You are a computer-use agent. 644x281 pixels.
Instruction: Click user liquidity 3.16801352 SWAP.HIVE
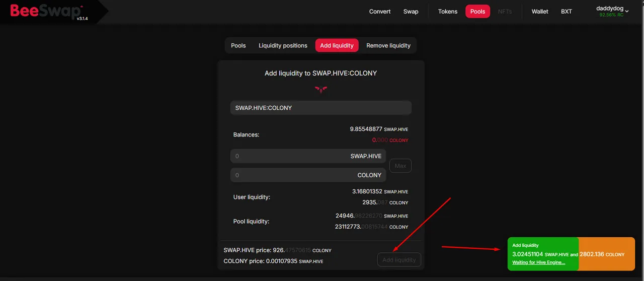tap(380, 191)
